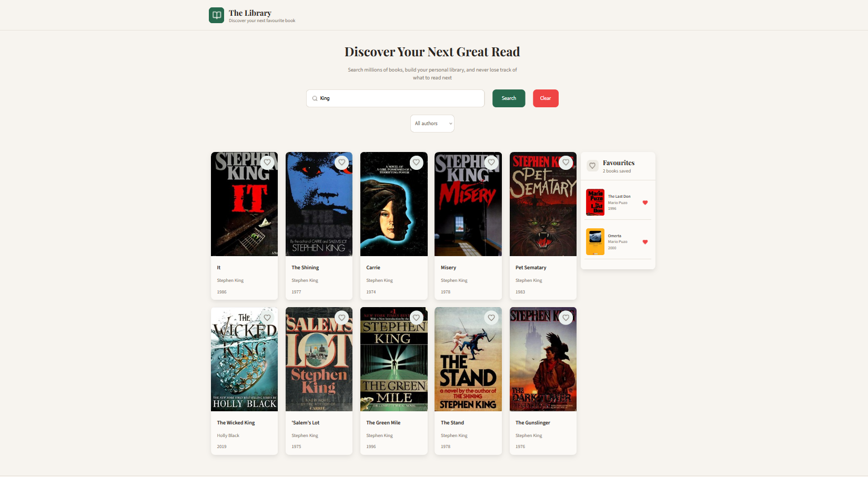Favourite the book It with heart icon

pyautogui.click(x=267, y=163)
